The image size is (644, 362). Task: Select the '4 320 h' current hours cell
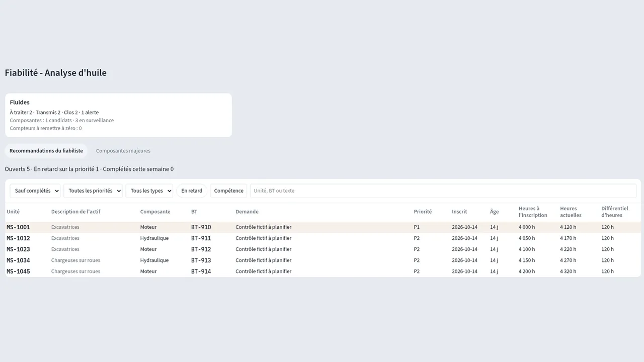pyautogui.click(x=568, y=271)
